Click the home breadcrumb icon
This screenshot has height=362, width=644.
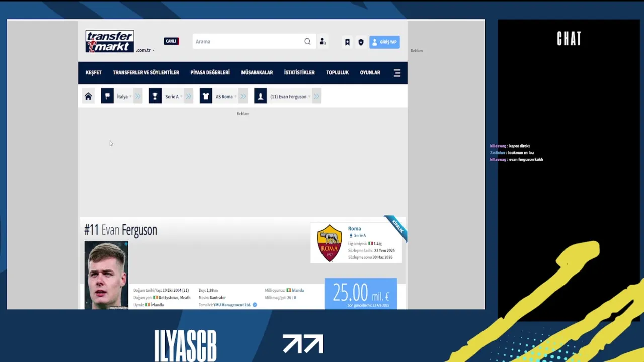tap(88, 96)
